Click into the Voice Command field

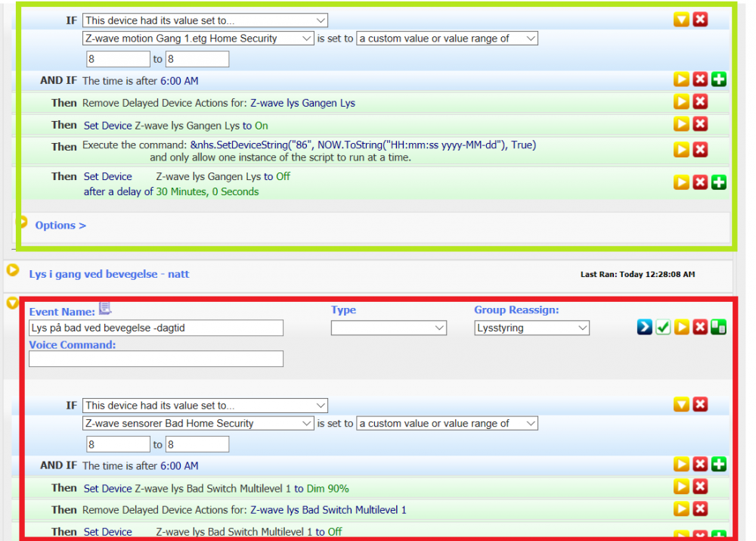pyautogui.click(x=156, y=359)
